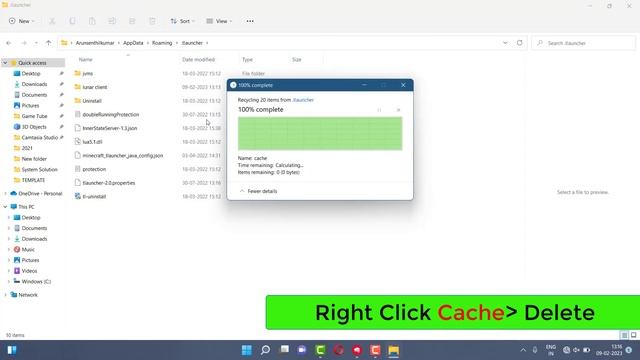Click the green recycling progress graph

320,133
